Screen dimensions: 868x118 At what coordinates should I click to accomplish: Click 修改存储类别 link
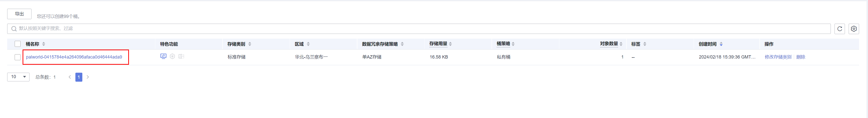pos(778,57)
